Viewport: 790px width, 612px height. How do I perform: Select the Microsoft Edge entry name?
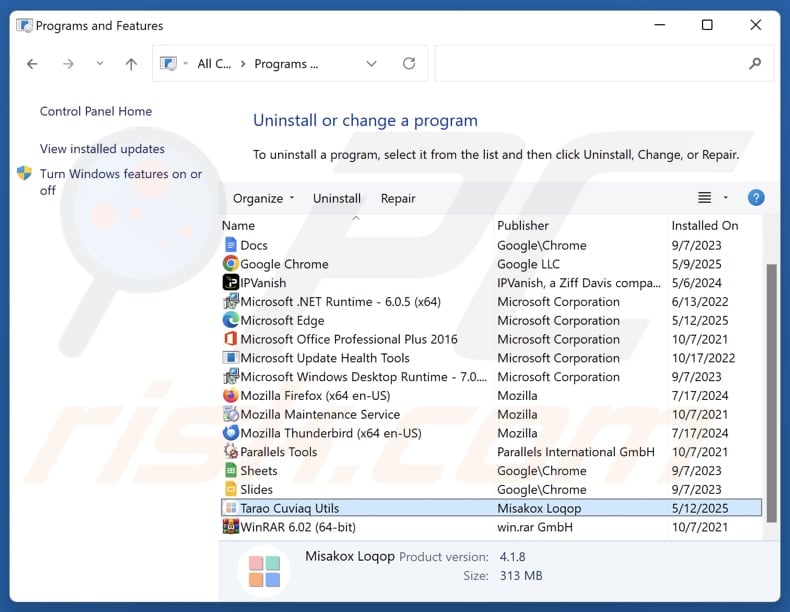[x=282, y=321]
